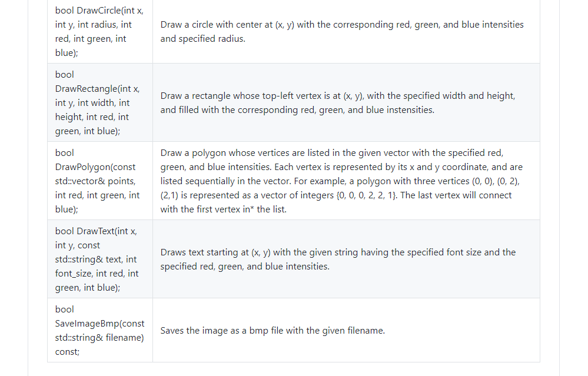Image resolution: width=588 pixels, height=376 pixels.
Task: Click 'std::vector& points' parameter text
Action: coord(95,181)
